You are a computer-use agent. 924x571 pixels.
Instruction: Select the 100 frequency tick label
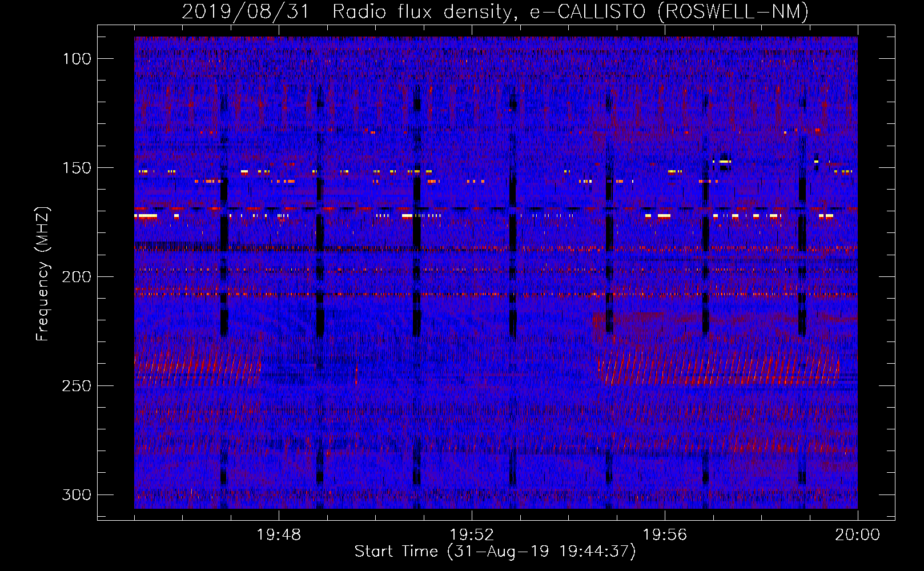coord(77,59)
